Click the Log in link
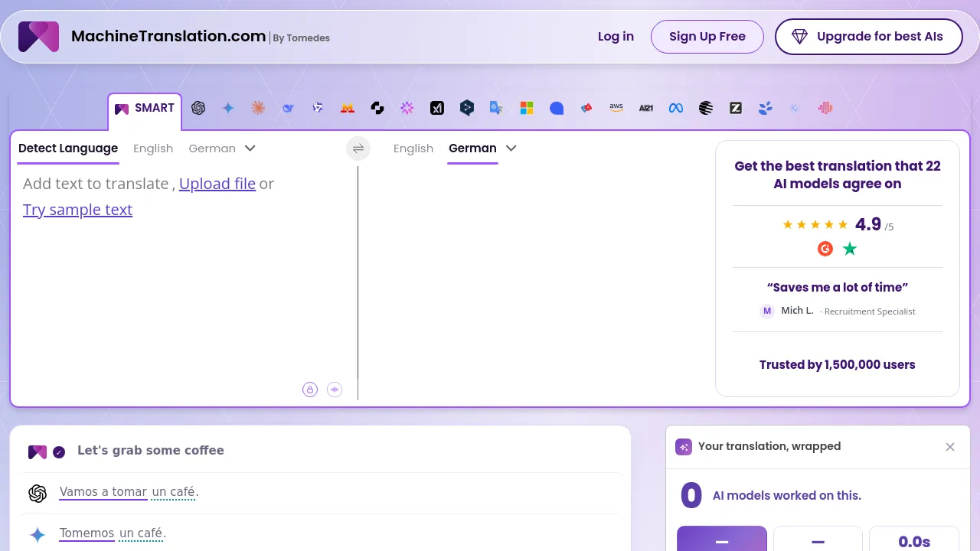This screenshot has width=980, height=551. point(616,37)
